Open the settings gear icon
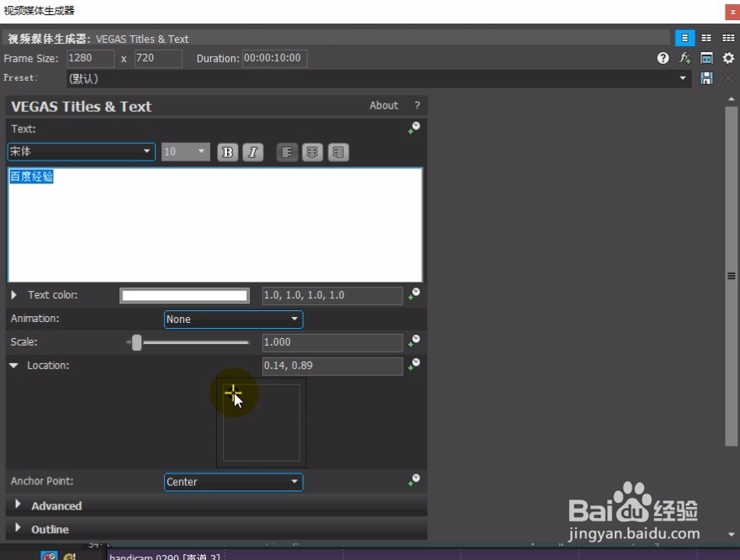The image size is (740, 560). coord(728,58)
